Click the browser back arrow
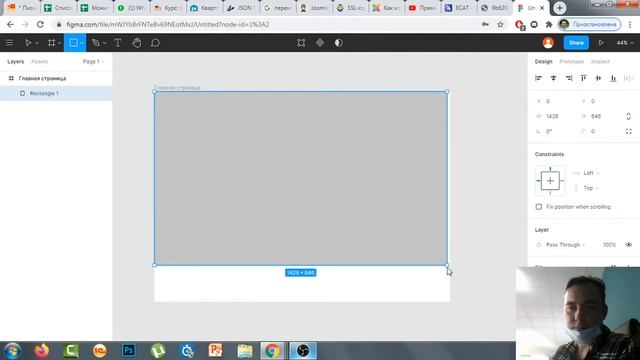 (x=10, y=24)
